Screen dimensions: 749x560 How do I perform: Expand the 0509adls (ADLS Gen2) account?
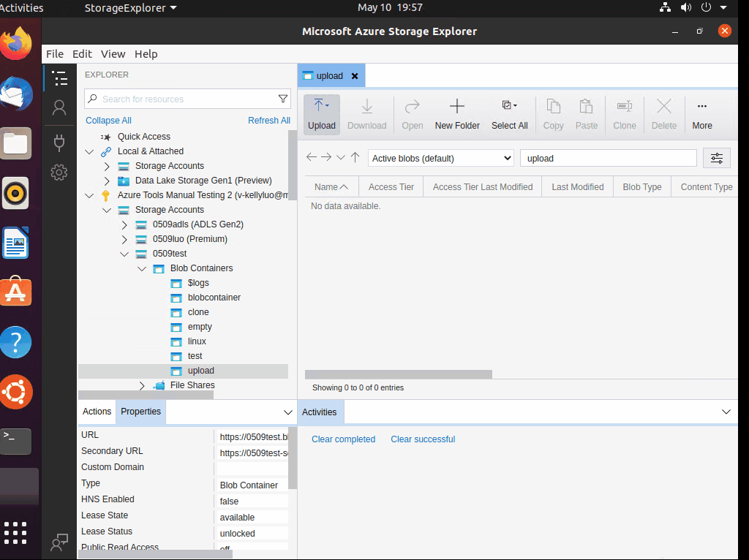[124, 224]
